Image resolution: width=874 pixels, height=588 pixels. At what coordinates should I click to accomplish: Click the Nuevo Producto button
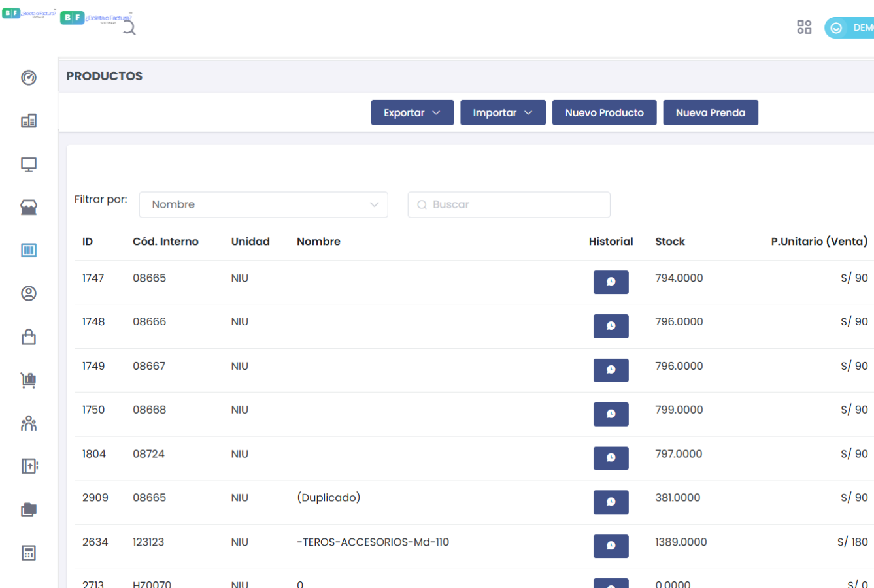tap(604, 113)
